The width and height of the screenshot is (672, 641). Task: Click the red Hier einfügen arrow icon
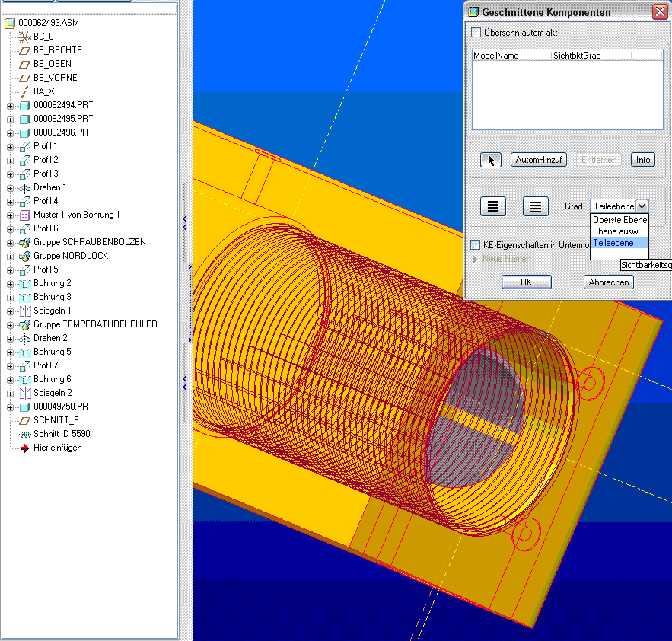pyautogui.click(x=24, y=448)
